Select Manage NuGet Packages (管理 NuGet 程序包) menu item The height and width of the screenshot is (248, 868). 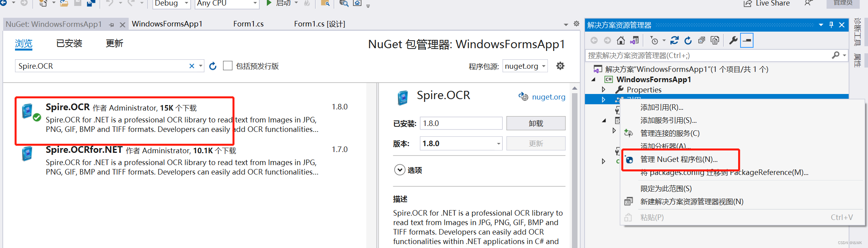(x=679, y=159)
